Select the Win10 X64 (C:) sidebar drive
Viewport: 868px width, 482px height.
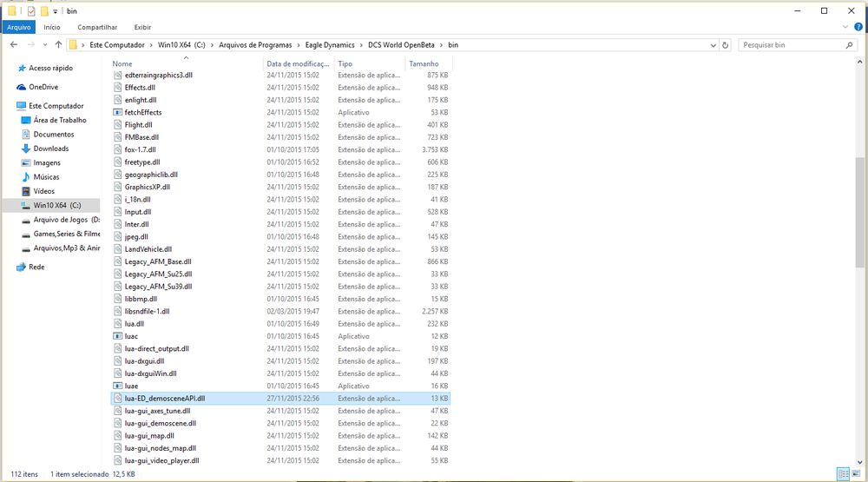pyautogui.click(x=51, y=206)
